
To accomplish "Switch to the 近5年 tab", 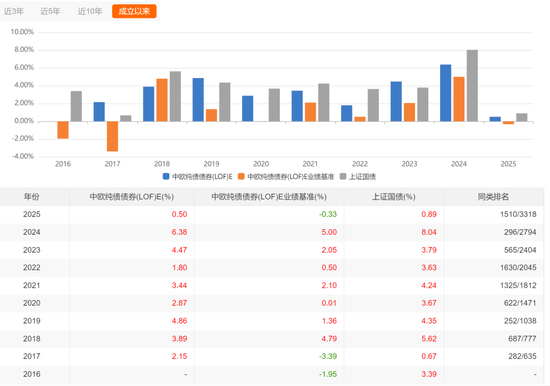I will click(50, 11).
